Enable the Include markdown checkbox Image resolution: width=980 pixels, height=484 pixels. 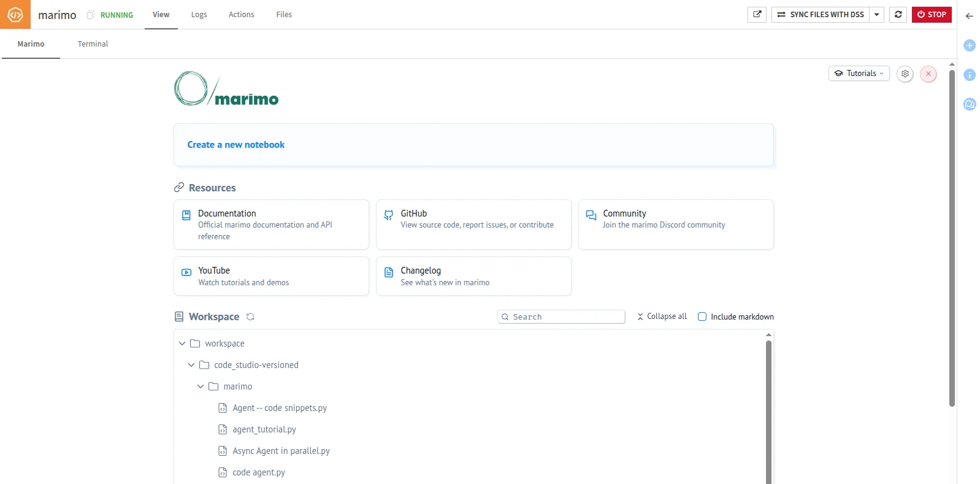(702, 317)
